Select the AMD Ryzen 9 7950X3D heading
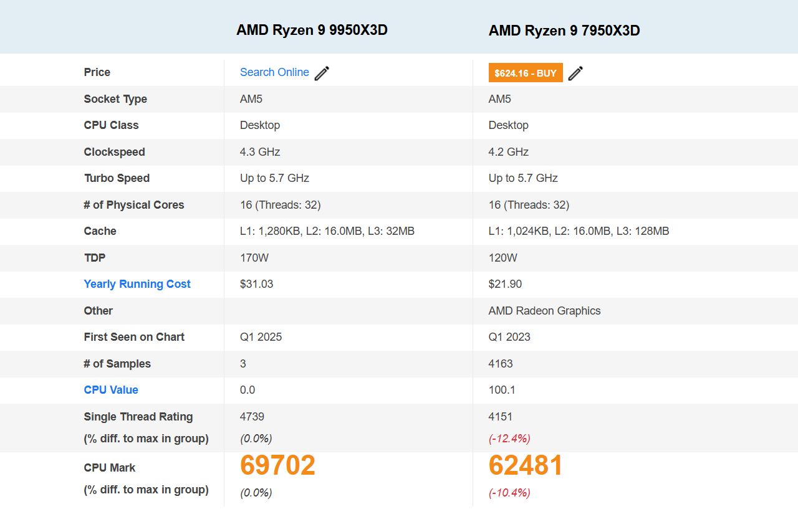The width and height of the screenshot is (798, 532). [564, 30]
